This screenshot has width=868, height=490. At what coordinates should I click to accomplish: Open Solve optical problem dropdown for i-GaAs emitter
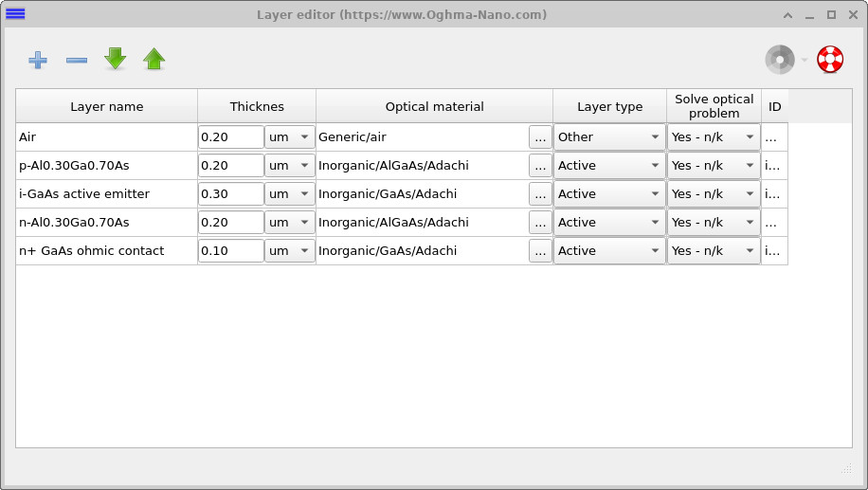click(x=714, y=193)
